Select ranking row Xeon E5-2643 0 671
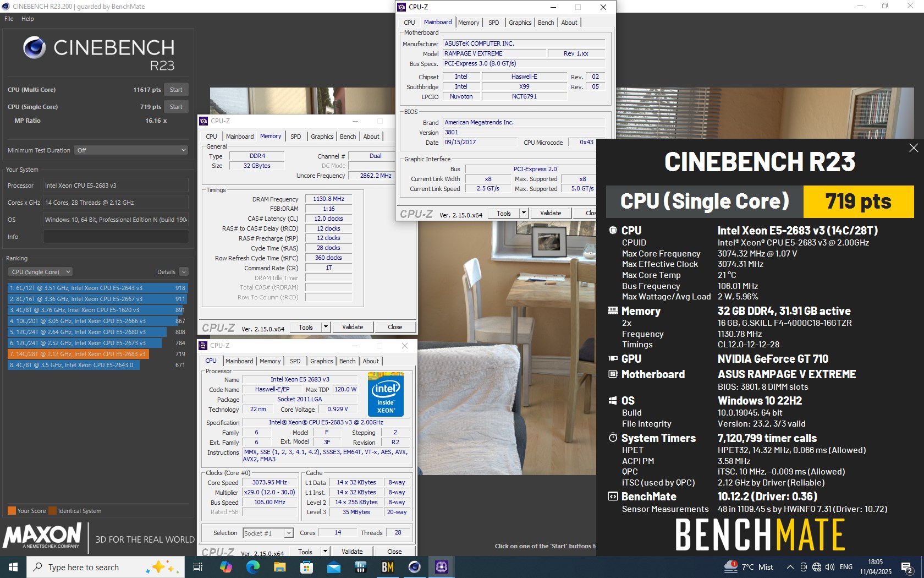924x578 pixels. click(97, 365)
